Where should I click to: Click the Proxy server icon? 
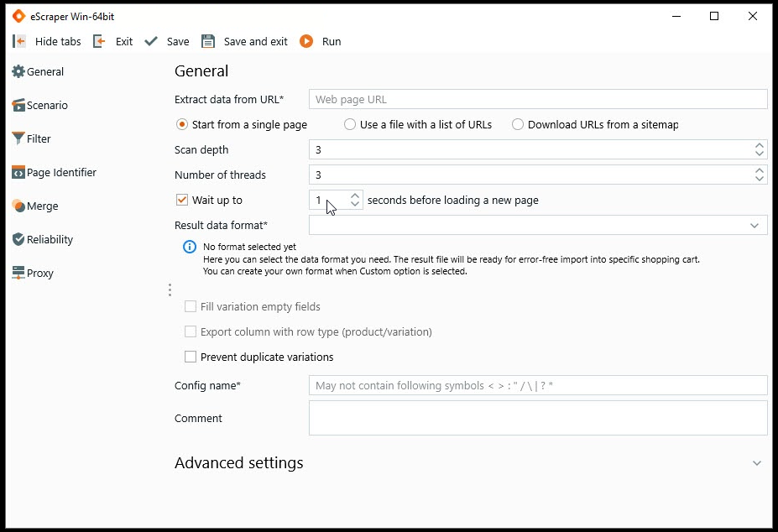click(18, 273)
